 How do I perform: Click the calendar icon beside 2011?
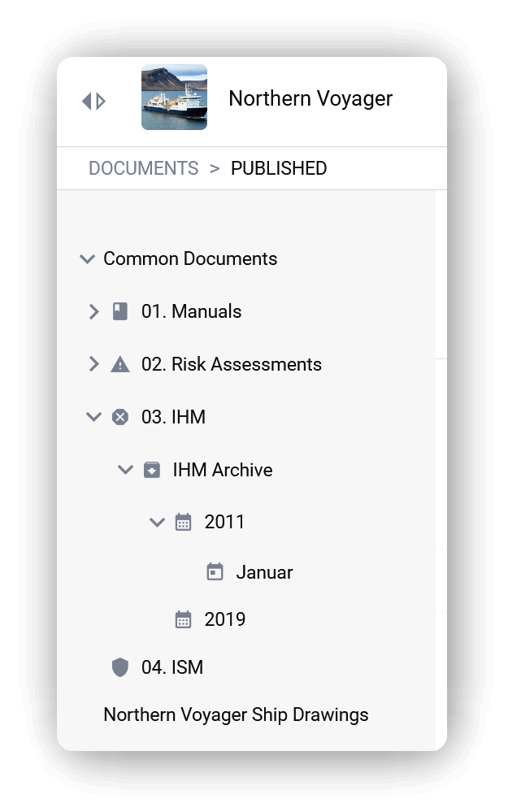(x=184, y=522)
